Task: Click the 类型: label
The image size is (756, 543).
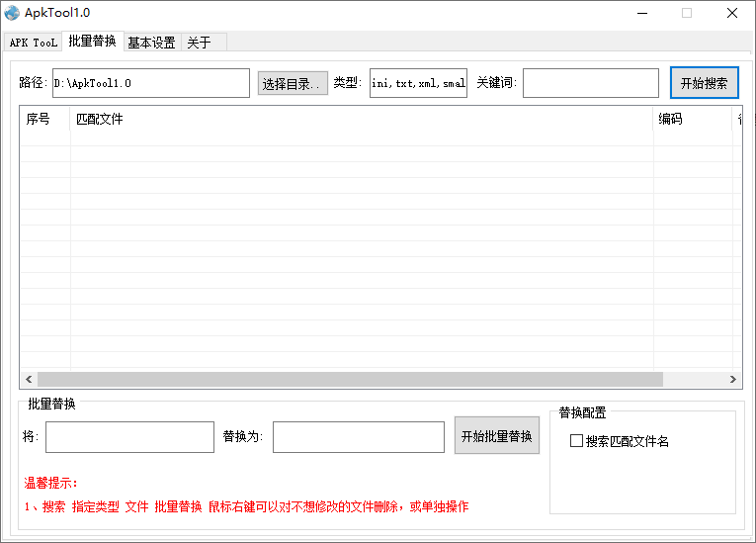Action: pyautogui.click(x=348, y=82)
